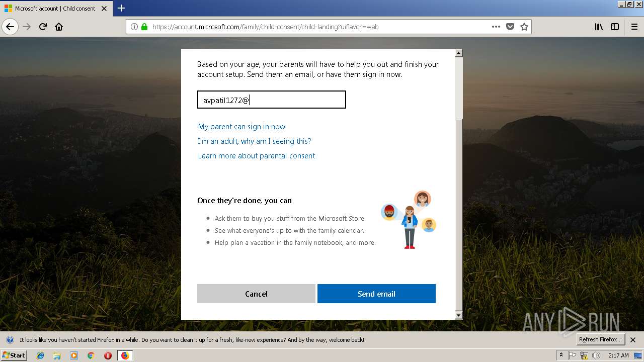Screen dimensions: 644x362
Task: Click the forward navigation arrow
Action: (x=27, y=27)
